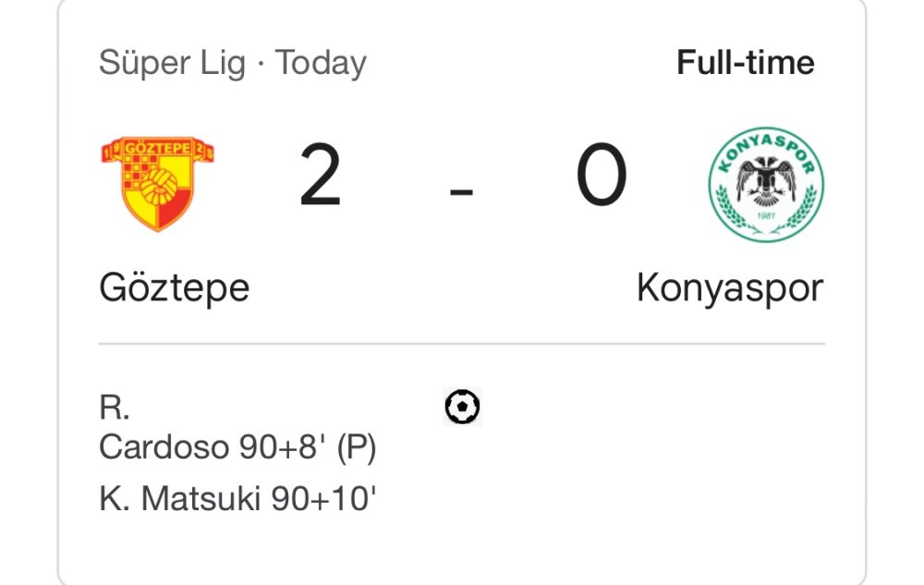Click Konyaspor's score of 0
Image resolution: width=924 pixels, height=585 pixels.
point(602,177)
